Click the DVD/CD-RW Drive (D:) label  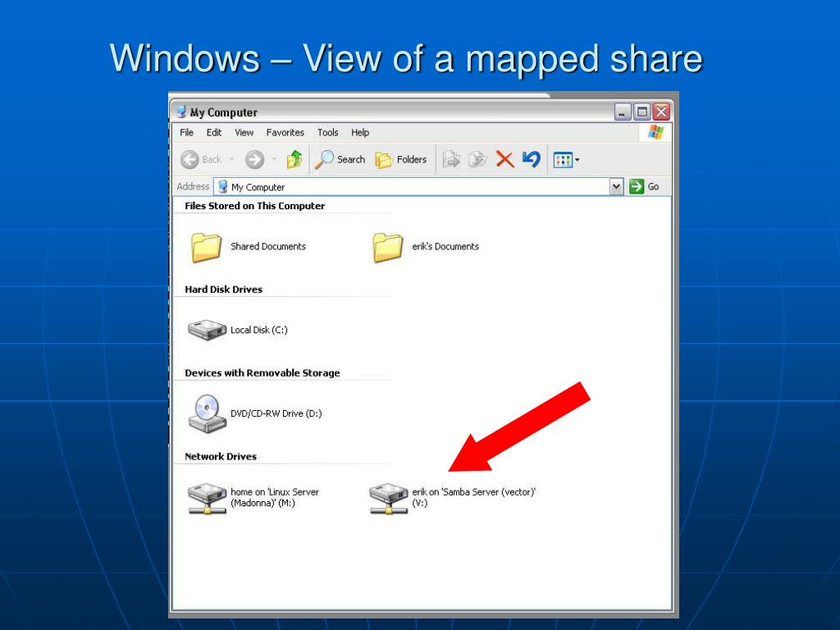pos(276,413)
